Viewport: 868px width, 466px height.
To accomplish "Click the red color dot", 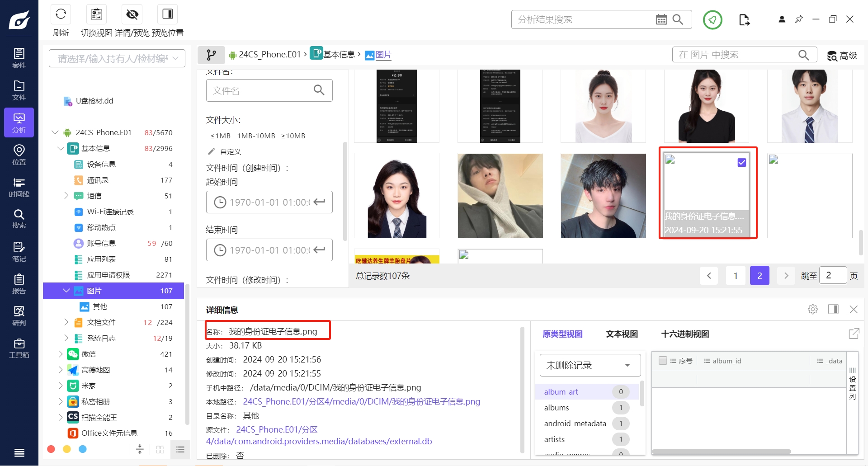I will [51, 449].
